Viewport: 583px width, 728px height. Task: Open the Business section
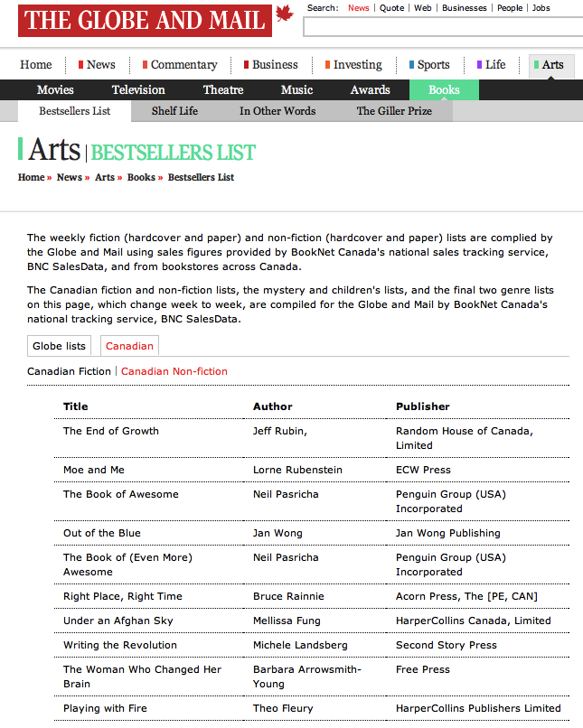pyautogui.click(x=271, y=64)
